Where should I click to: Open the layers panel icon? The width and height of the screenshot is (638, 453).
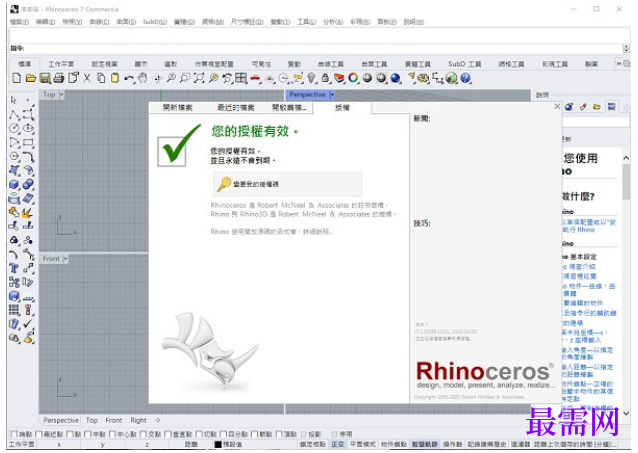pyautogui.click(x=339, y=78)
